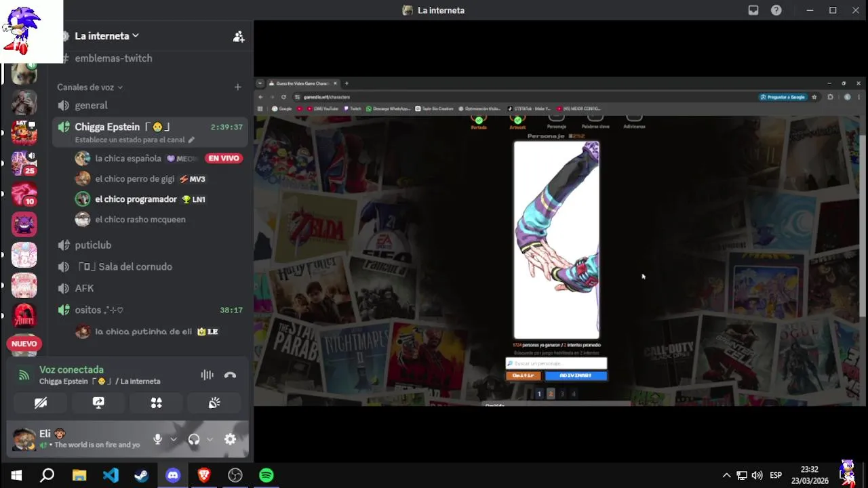Viewport: 868px width, 488px height.
Task: Select user el chico rasho mcqueen
Action: [x=140, y=220]
